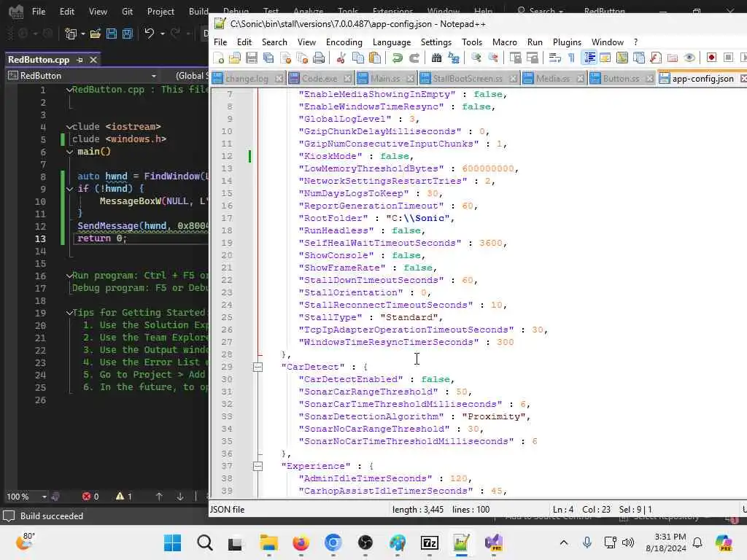Click Visual Studio New Item icon
The height and width of the screenshot is (560, 747).
click(x=71, y=34)
